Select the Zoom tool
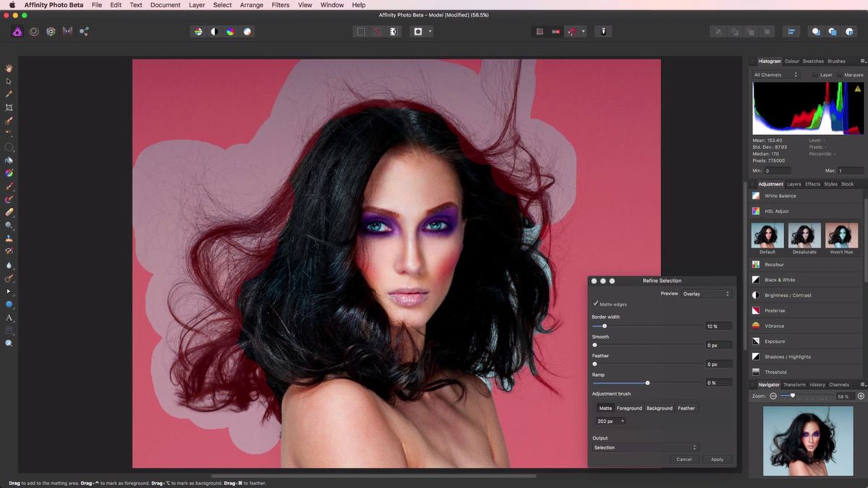Screen dimensions: 868x488 [x=9, y=341]
